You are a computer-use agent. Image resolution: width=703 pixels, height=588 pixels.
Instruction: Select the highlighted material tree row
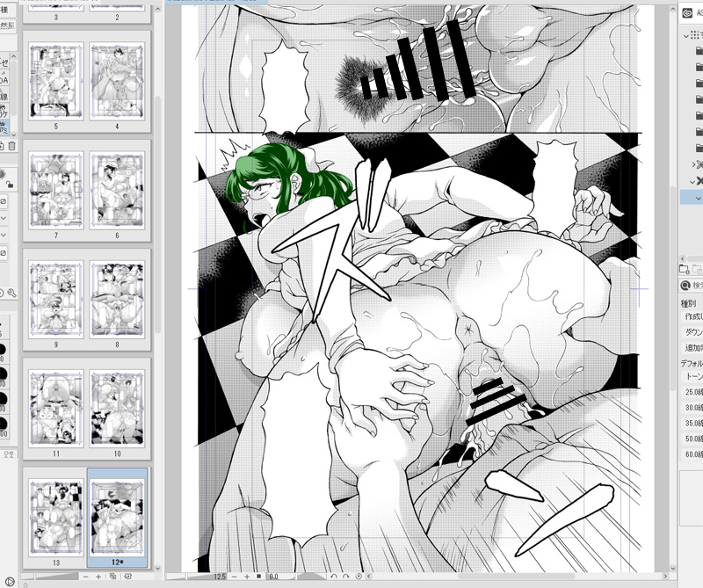click(692, 198)
